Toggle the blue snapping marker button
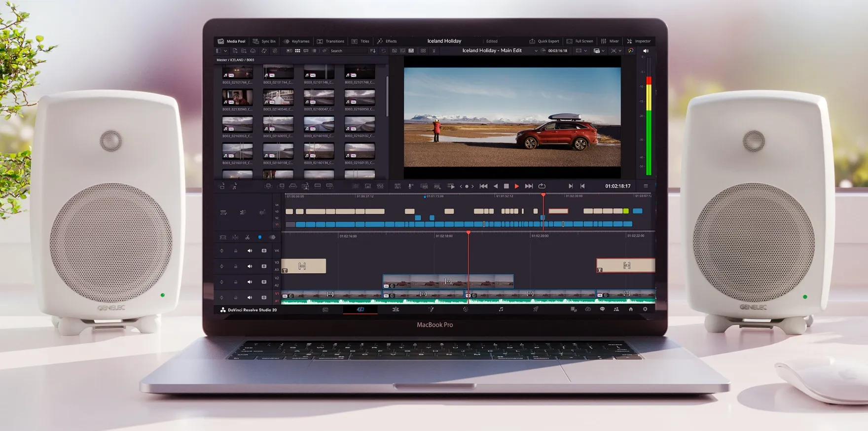Screen dimensions: 868x431 point(260,237)
